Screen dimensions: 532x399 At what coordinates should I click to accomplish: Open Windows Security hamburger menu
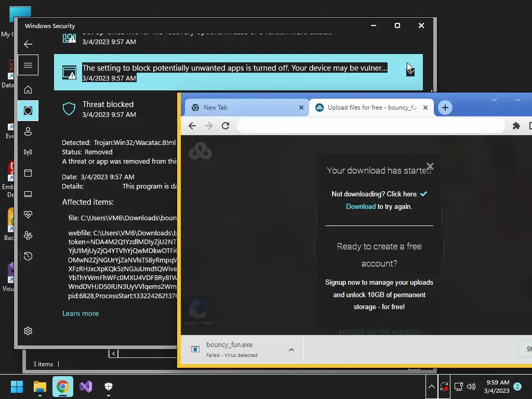28,65
